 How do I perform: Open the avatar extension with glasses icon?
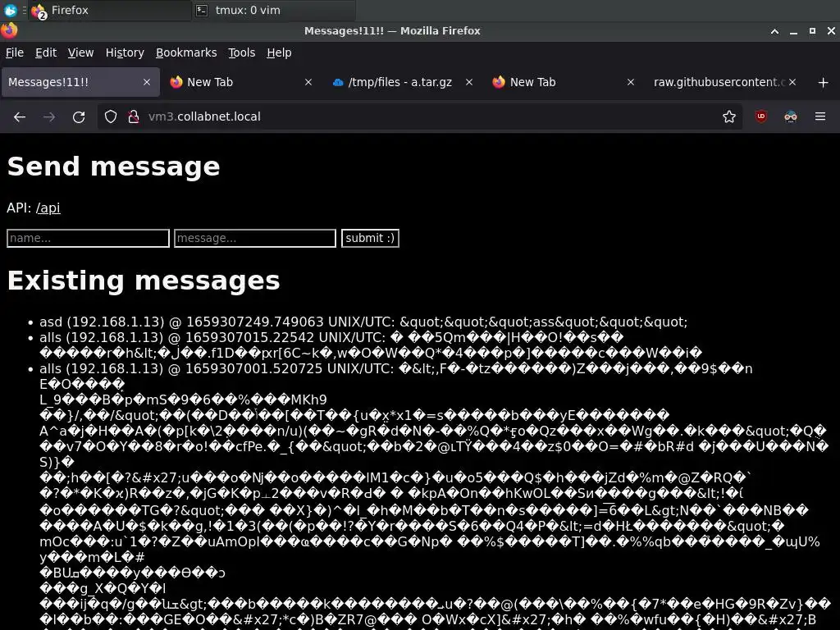(791, 116)
